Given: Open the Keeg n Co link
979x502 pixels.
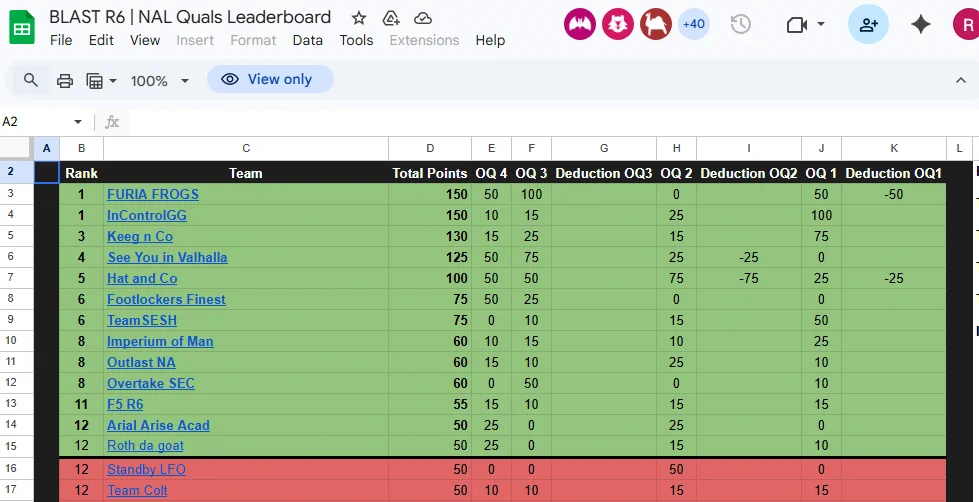Looking at the screenshot, I should [140, 237].
